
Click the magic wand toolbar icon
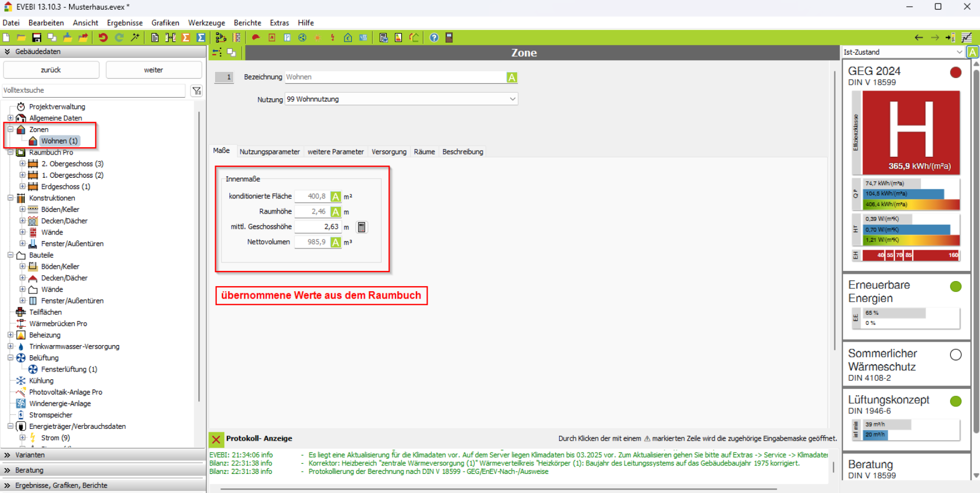click(135, 38)
